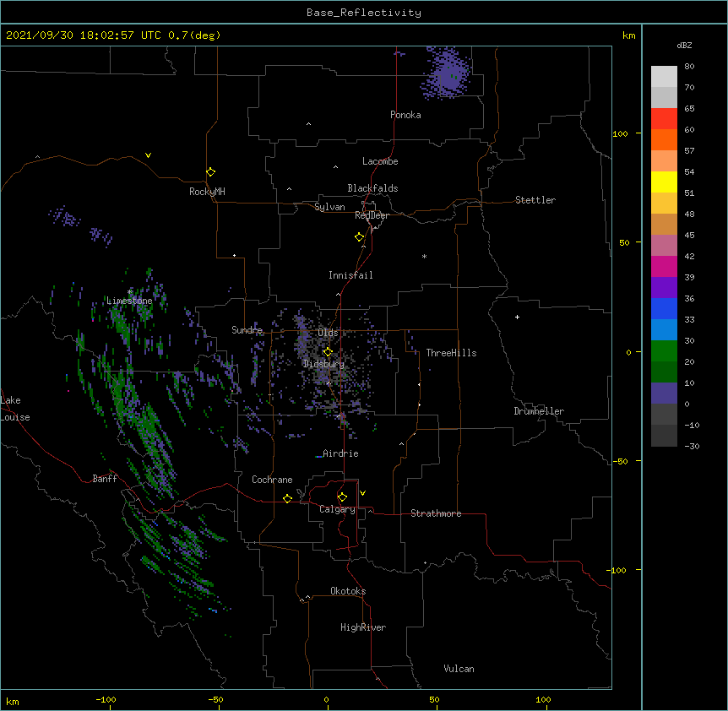The height and width of the screenshot is (711, 728).
Task: Click the yellow V marker northwest of RockyMH
Action: coord(148,155)
